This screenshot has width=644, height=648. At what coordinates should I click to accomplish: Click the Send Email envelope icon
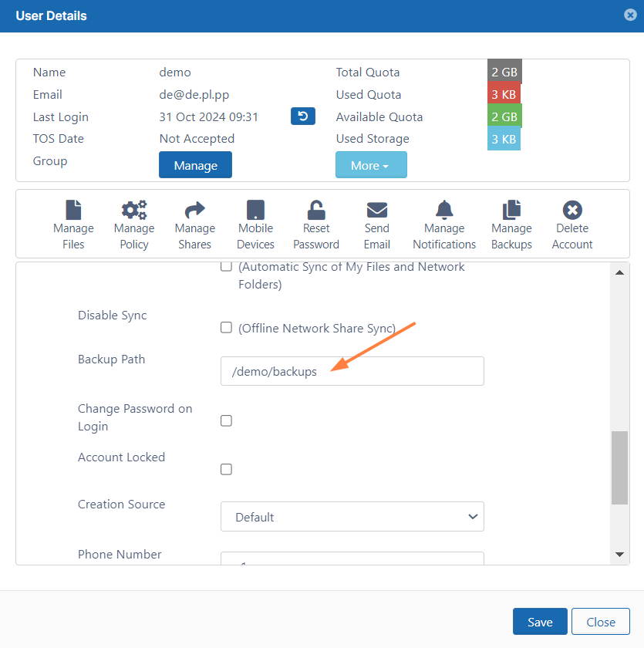pyautogui.click(x=377, y=210)
